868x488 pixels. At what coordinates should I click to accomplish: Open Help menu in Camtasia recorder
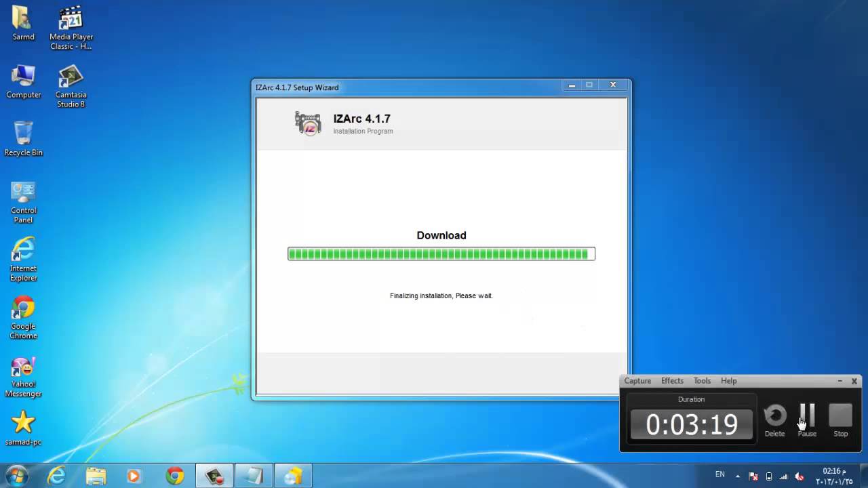(728, 381)
